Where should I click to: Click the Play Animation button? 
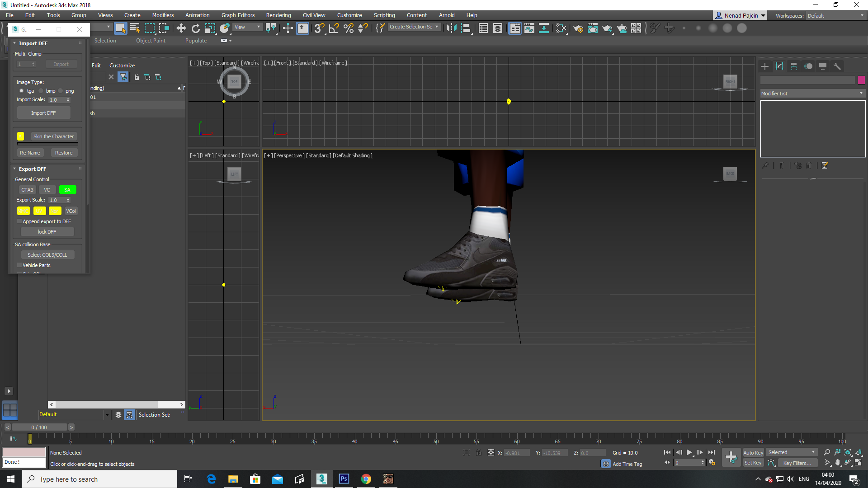tap(689, 452)
